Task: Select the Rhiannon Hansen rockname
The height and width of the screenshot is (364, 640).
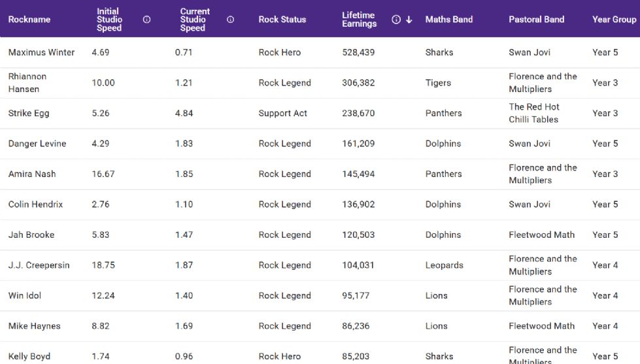Action: (27, 83)
